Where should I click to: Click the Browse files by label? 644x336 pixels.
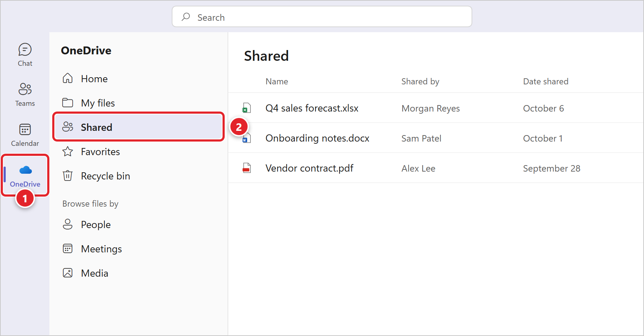(x=90, y=204)
